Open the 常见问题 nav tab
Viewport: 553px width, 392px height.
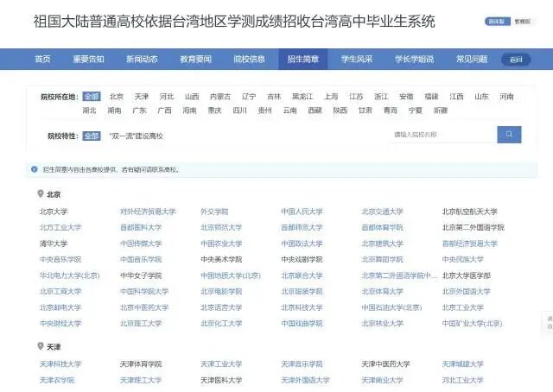(472, 59)
